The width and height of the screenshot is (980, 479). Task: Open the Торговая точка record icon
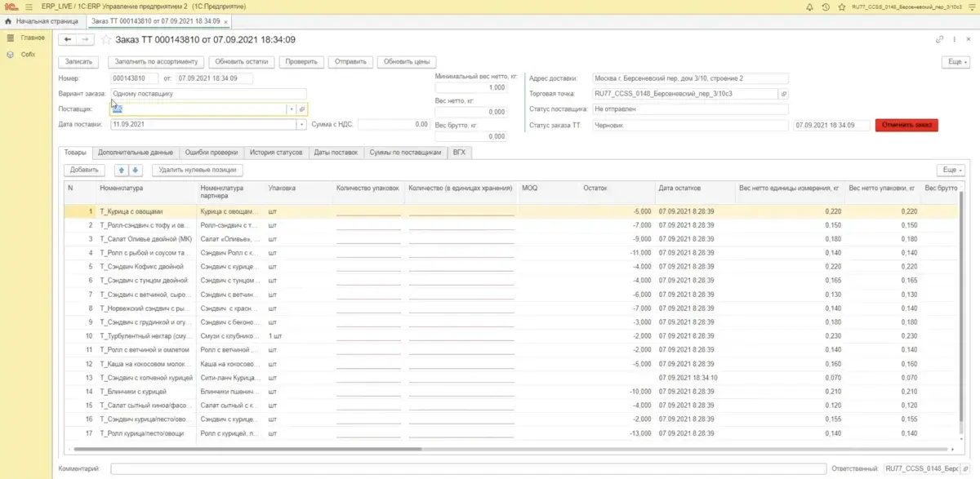tap(785, 94)
